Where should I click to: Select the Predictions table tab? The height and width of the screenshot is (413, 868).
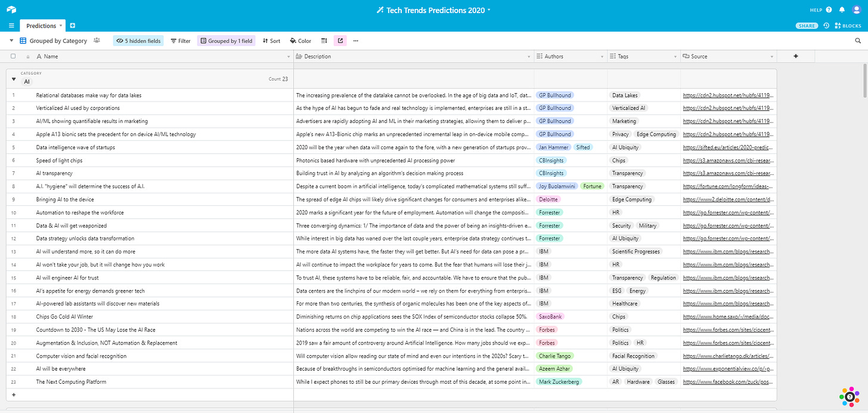(x=41, y=26)
